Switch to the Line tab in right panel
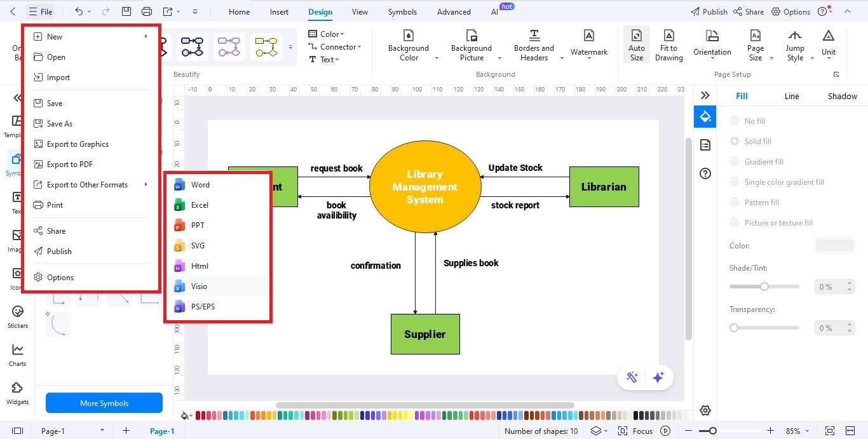Screen dimensions: 868x439 [x=791, y=96]
